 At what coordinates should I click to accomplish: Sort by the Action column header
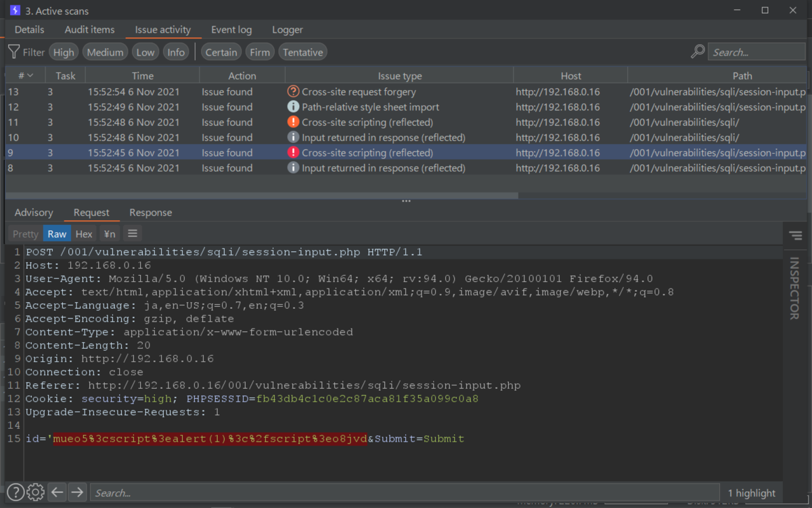tap(242, 76)
